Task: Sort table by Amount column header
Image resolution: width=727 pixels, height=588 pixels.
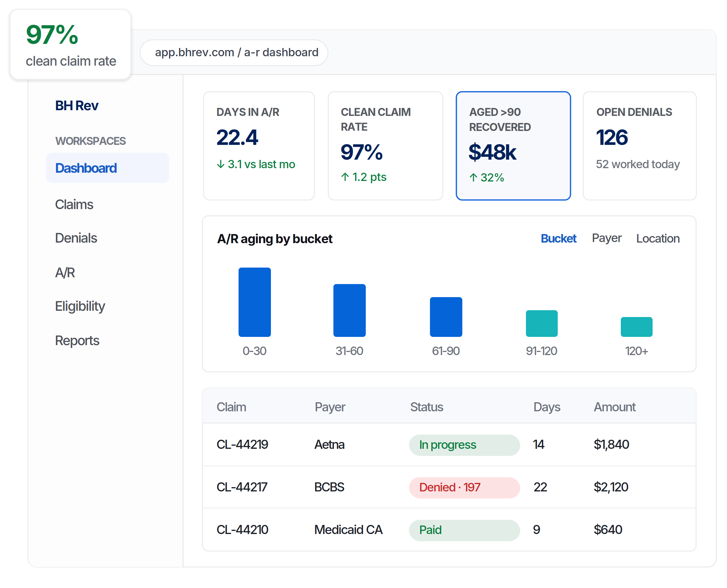Action: point(615,407)
